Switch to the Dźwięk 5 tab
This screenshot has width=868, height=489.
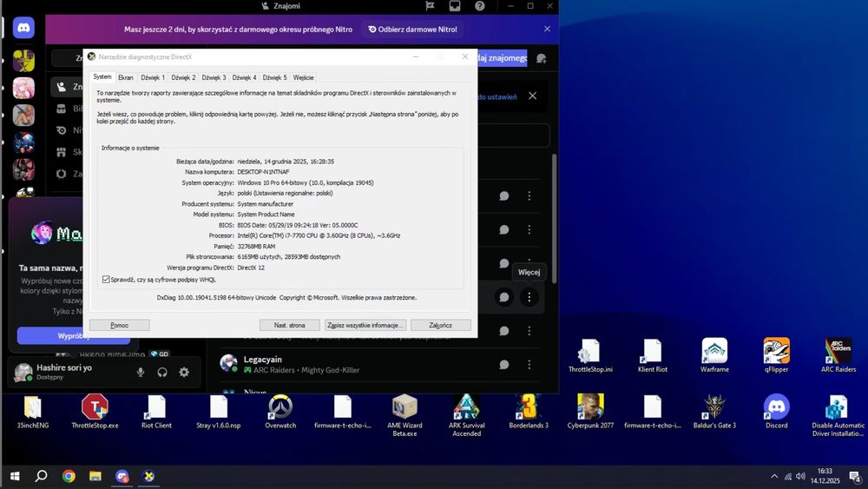pos(274,77)
